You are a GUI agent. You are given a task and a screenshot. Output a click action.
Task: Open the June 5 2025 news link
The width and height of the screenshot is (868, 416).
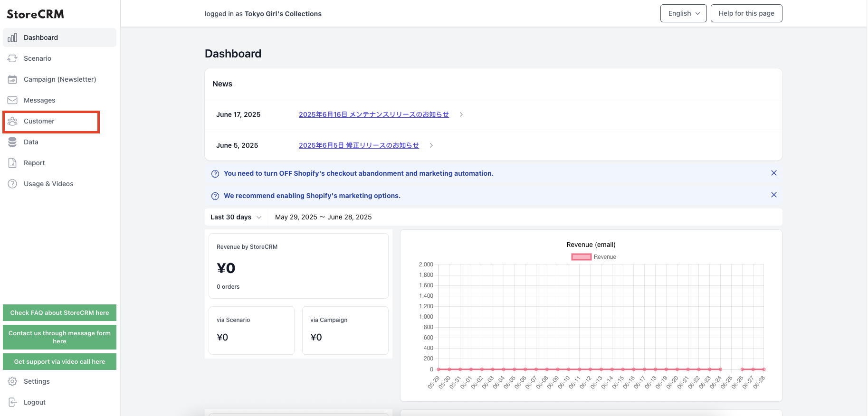click(359, 145)
